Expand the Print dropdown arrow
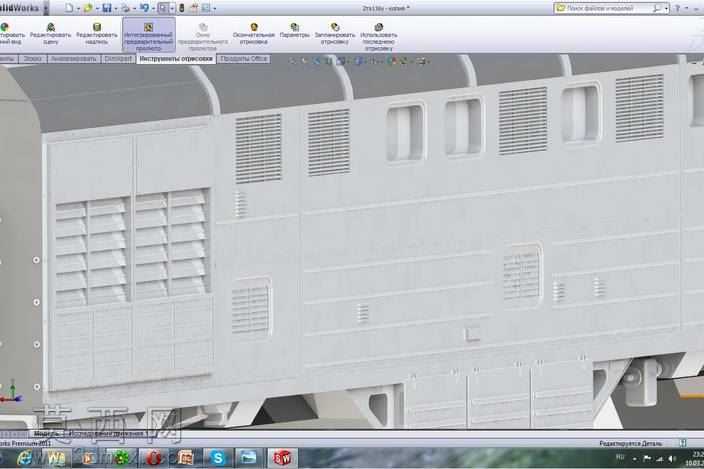The image size is (704, 469). coord(134,8)
